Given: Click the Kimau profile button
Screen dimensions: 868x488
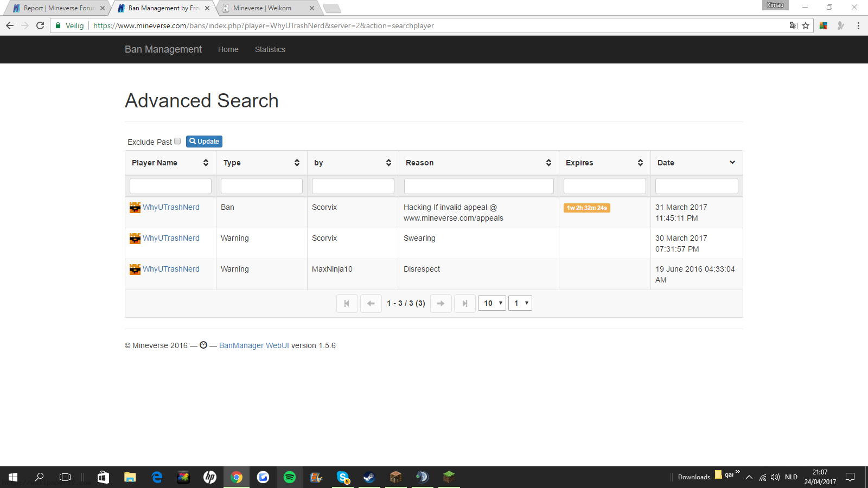Looking at the screenshot, I should coord(775,5).
